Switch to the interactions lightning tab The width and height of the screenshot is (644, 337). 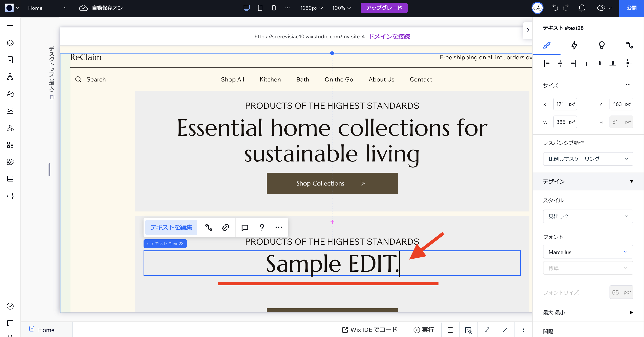574,45
